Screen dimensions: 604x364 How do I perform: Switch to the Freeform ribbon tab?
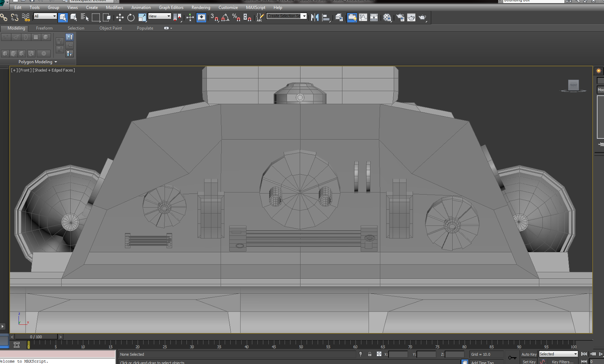(44, 28)
